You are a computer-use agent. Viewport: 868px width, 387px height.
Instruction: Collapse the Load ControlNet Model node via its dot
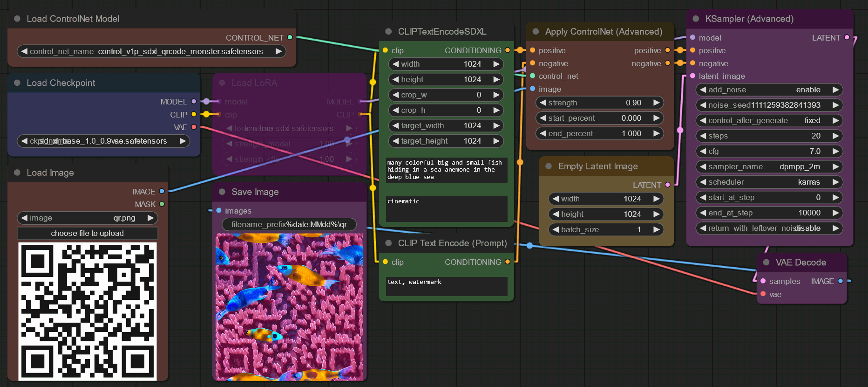(x=17, y=19)
